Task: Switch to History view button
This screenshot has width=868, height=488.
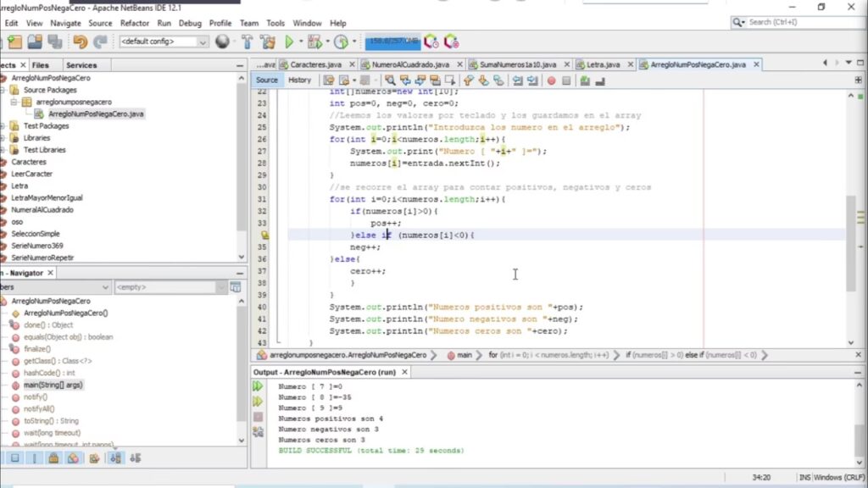Action: pyautogui.click(x=299, y=80)
